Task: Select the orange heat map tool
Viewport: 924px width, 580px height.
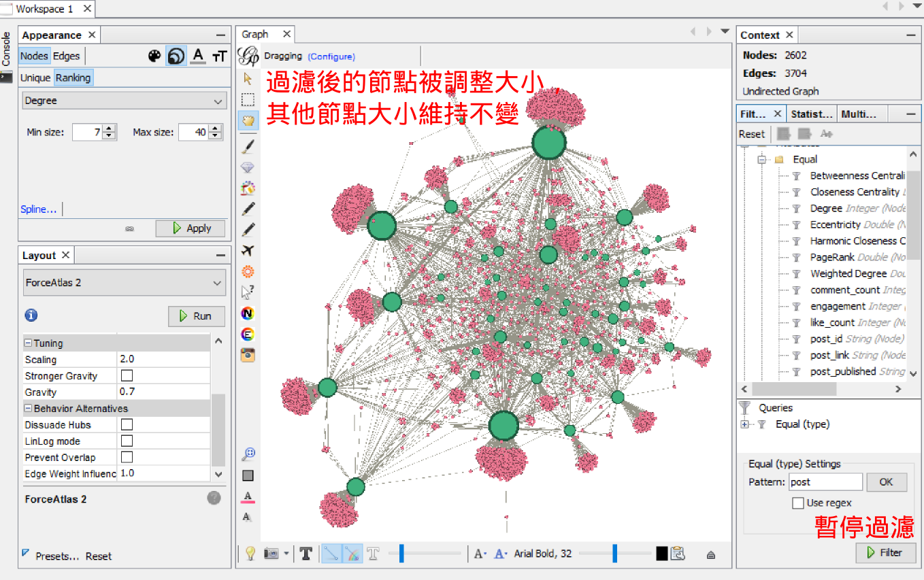Action: (x=248, y=272)
